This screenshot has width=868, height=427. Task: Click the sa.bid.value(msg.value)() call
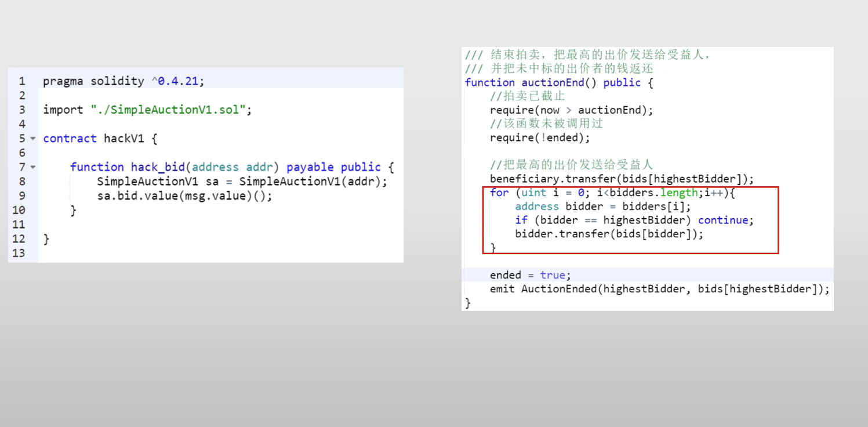[x=184, y=196]
